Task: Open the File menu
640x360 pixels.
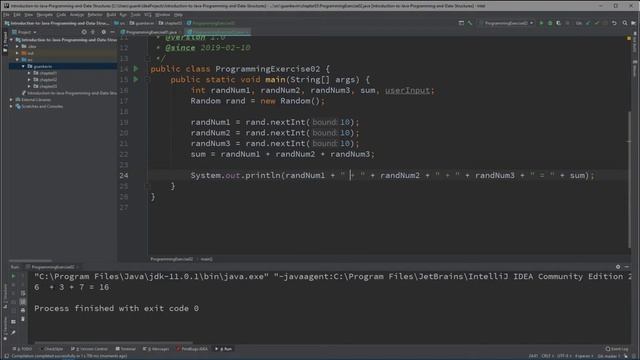Action: coord(6,15)
